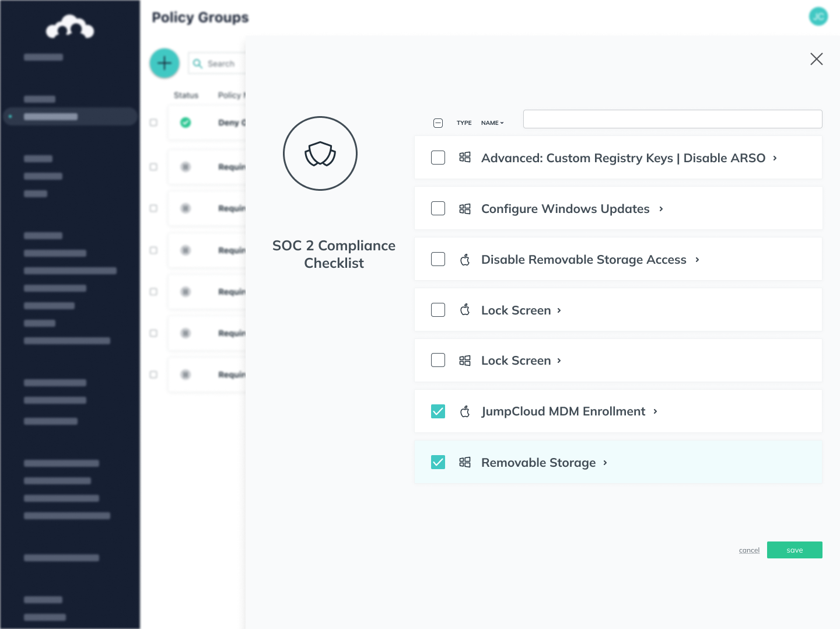This screenshot has width=840, height=629.
Task: Click the user avatar in top right
Action: pyautogui.click(x=818, y=16)
